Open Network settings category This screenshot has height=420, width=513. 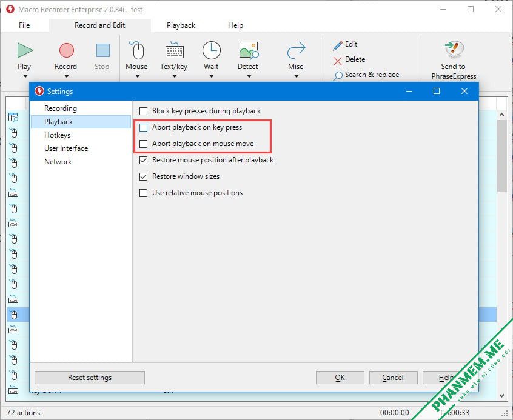[81, 162]
